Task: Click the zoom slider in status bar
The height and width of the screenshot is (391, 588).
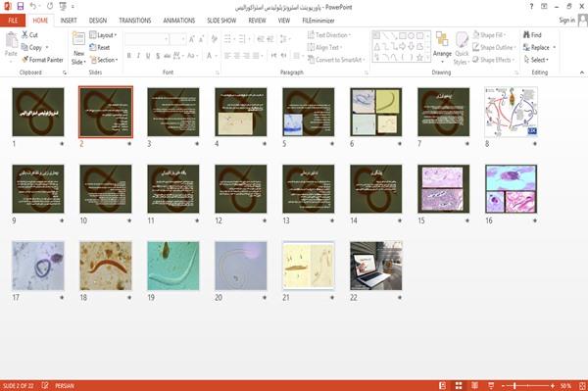Action: click(x=528, y=385)
